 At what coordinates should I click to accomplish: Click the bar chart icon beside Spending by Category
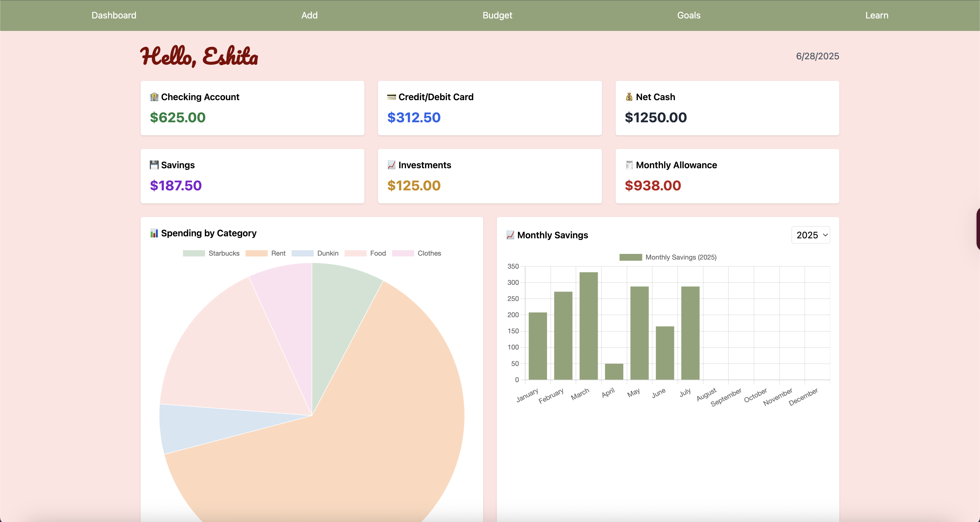154,233
